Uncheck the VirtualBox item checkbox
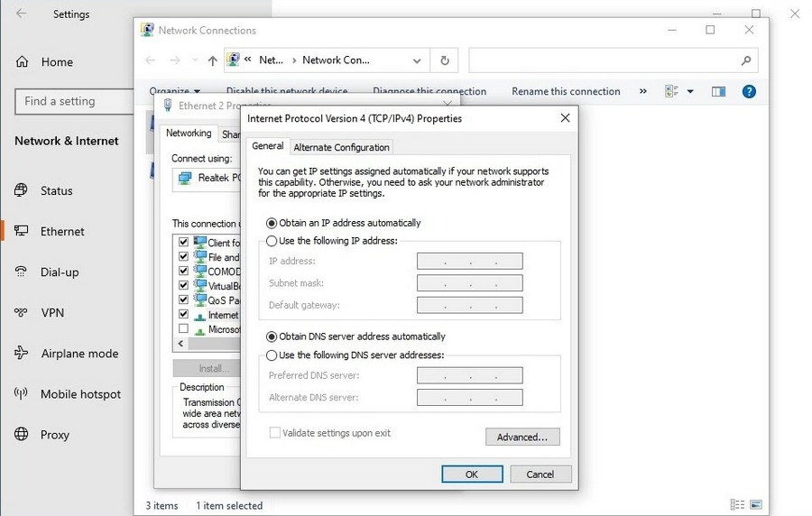This screenshot has width=812, height=516. [x=183, y=285]
